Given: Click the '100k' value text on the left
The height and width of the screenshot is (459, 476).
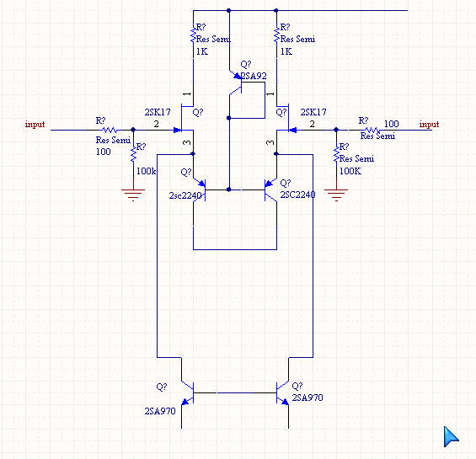Looking at the screenshot, I should [147, 171].
